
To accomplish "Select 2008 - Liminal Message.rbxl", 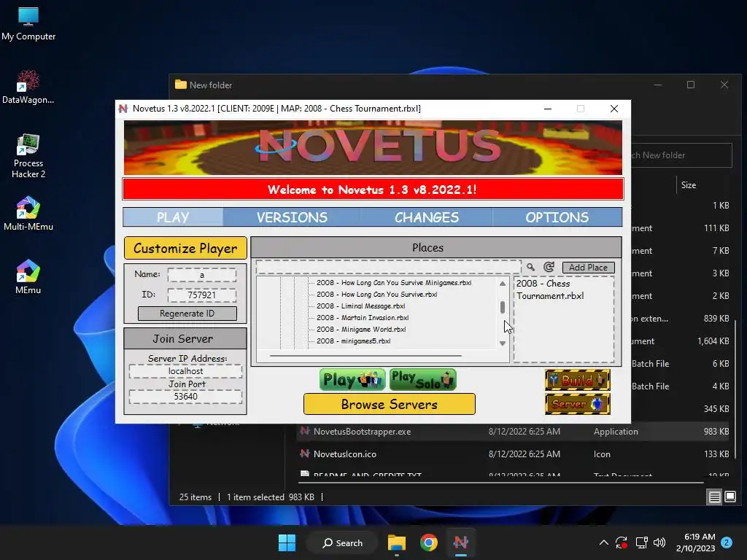I will (x=360, y=306).
